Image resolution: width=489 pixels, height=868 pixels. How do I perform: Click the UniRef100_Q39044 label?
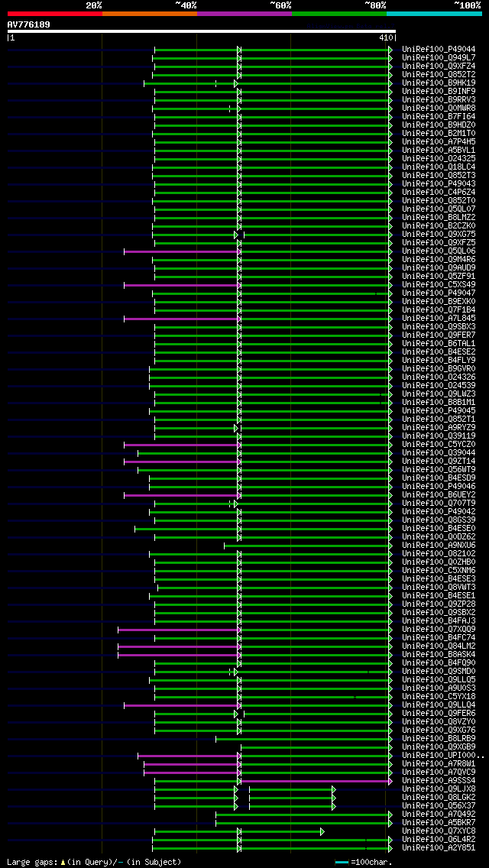pos(439,453)
